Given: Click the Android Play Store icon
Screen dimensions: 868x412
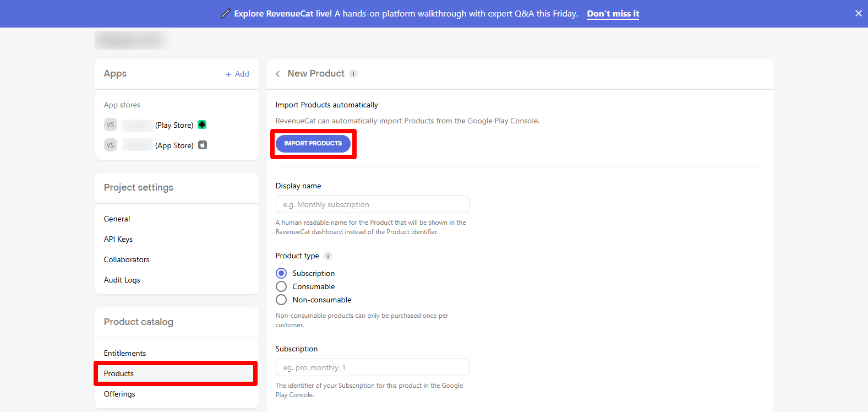Looking at the screenshot, I should pyautogui.click(x=202, y=124).
